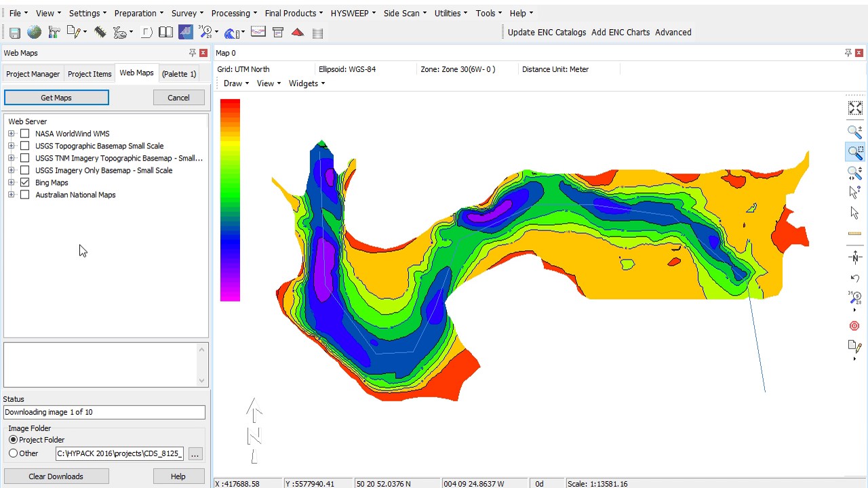Expand the Australian National Maps node
This screenshot has height=488, width=868.
12,195
